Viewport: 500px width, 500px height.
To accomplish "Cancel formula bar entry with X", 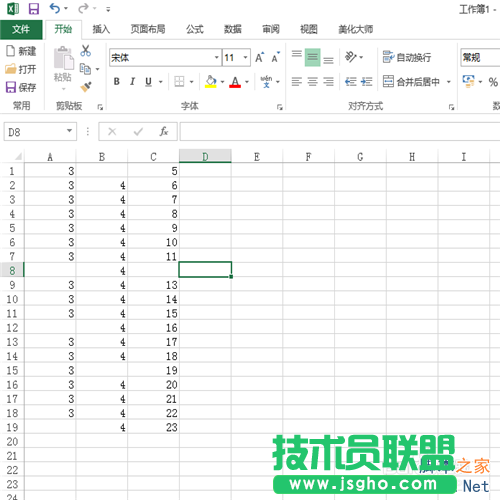I will click(x=112, y=132).
